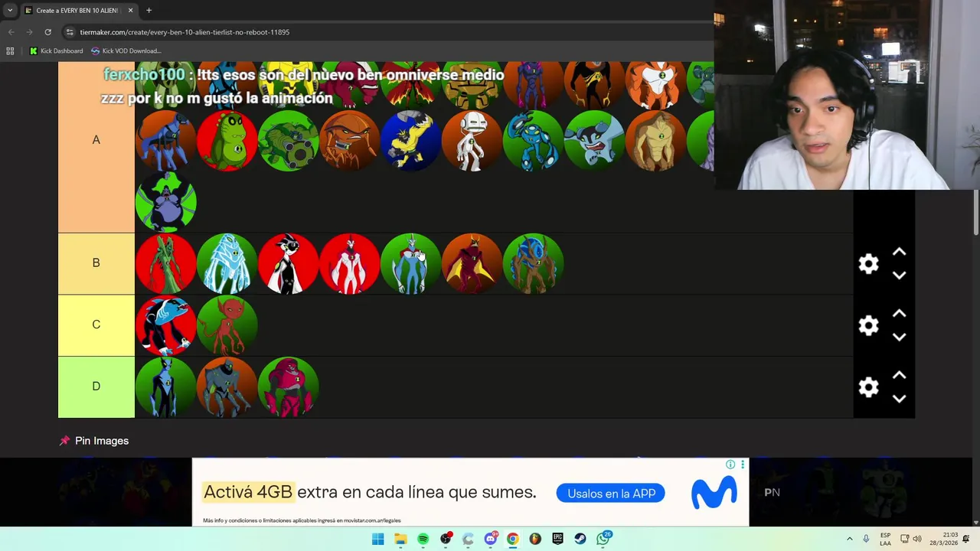Open the ad options three-dot icon

(742, 465)
